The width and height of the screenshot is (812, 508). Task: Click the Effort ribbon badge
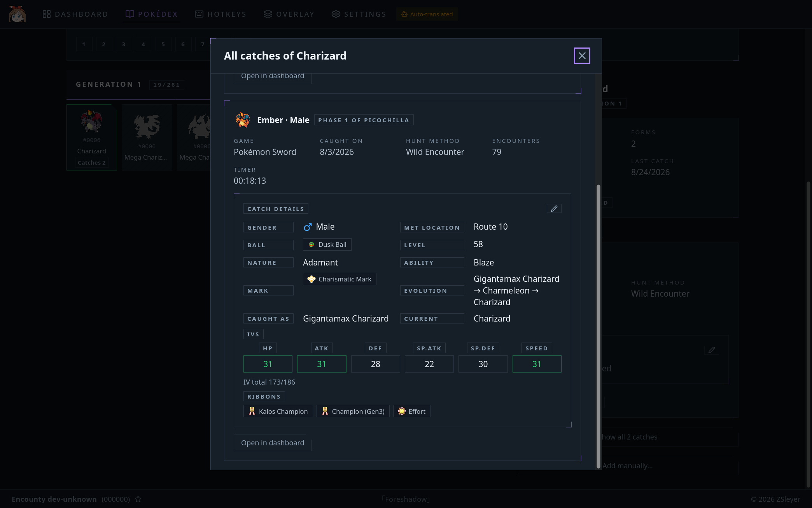(412, 411)
